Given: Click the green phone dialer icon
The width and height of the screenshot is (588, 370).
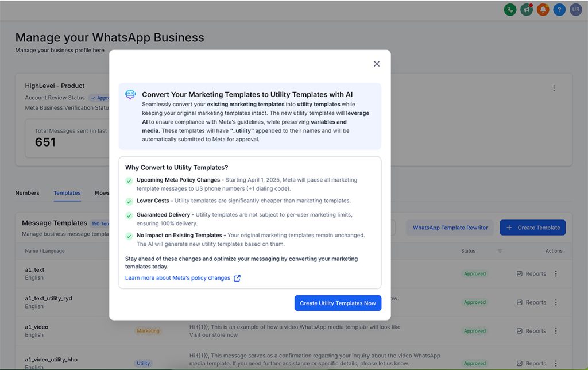Looking at the screenshot, I should click(510, 10).
